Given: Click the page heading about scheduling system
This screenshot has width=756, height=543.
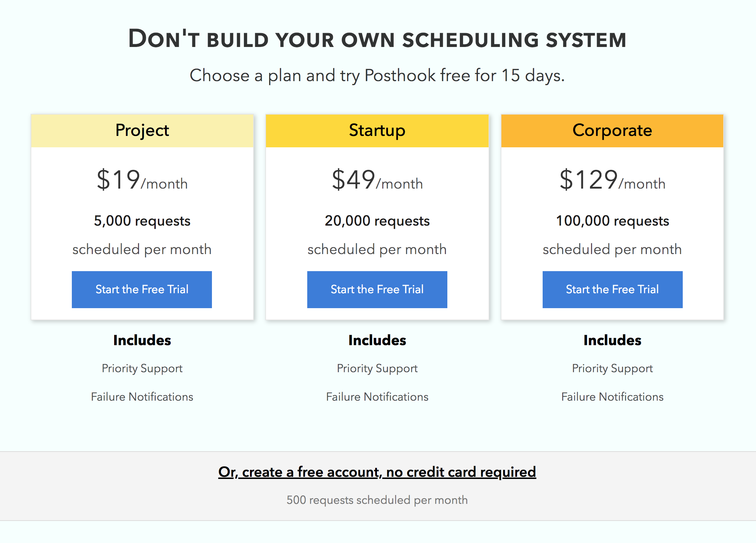Looking at the screenshot, I should 377,39.
